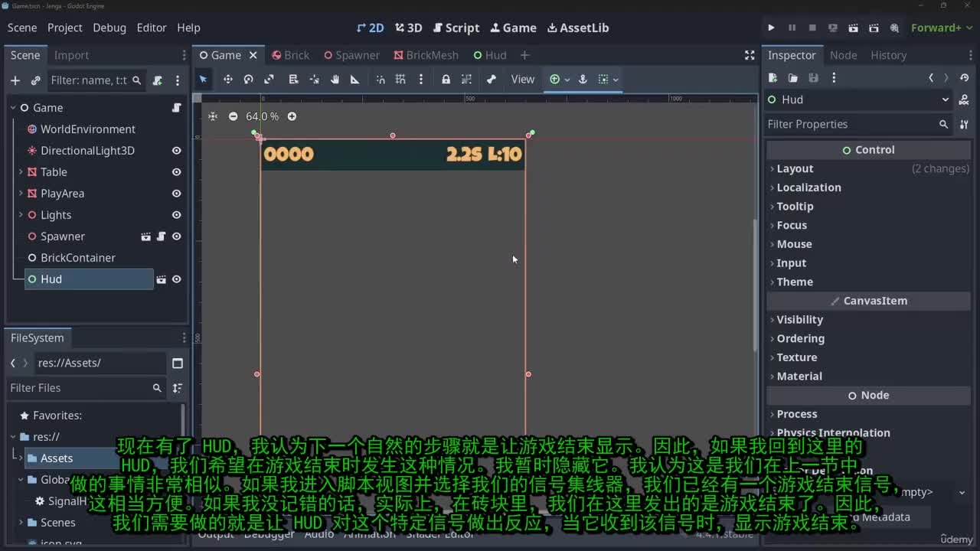Open Inspector History tab
Screen dimensions: 980x551
pyautogui.click(x=888, y=55)
